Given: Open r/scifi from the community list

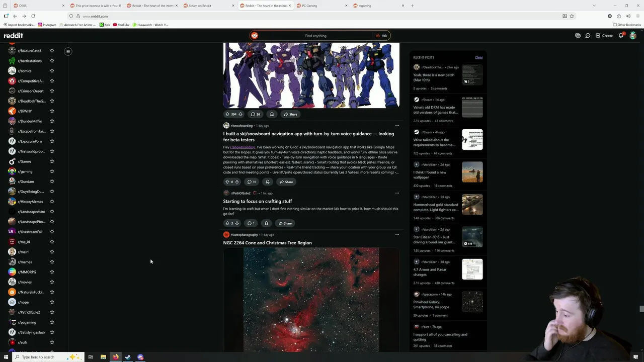Looking at the screenshot, I should 22,342.
